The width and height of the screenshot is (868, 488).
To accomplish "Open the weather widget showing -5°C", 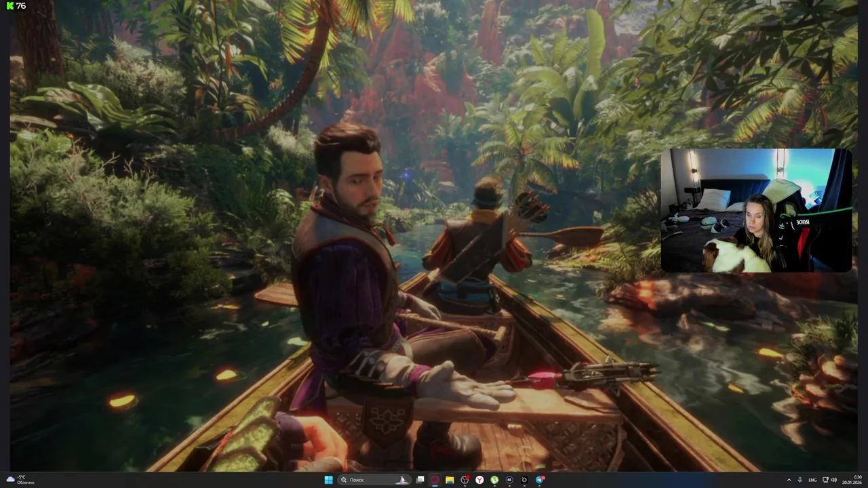I will [x=20, y=479].
